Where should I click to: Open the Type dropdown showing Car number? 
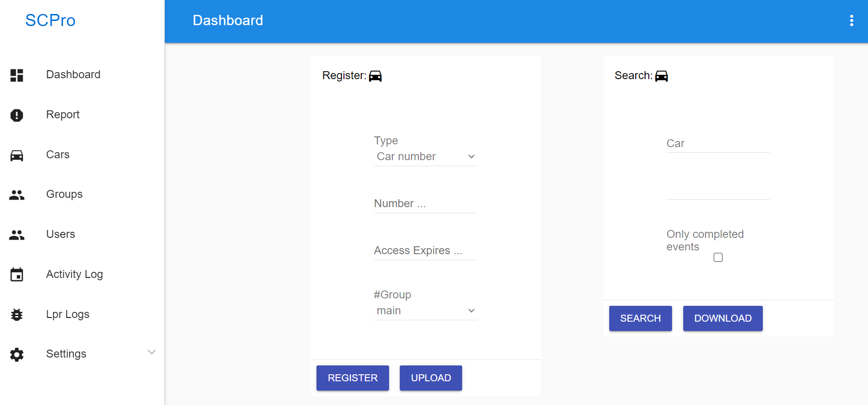tap(425, 156)
